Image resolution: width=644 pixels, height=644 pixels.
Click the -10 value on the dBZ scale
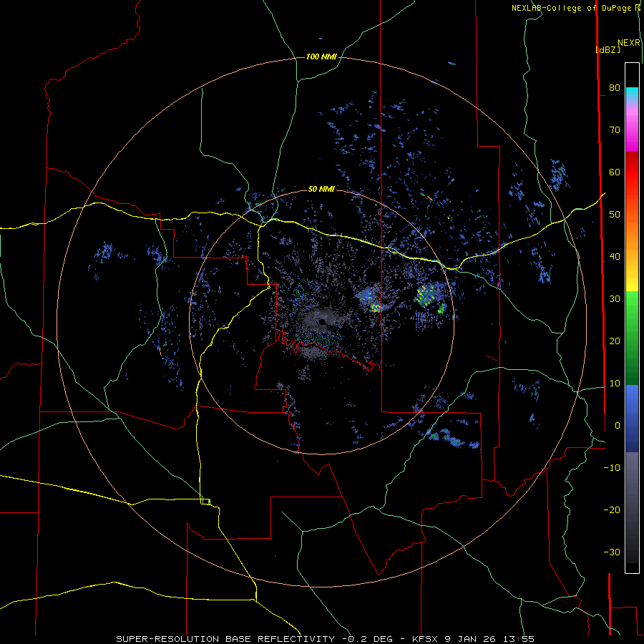pos(612,467)
